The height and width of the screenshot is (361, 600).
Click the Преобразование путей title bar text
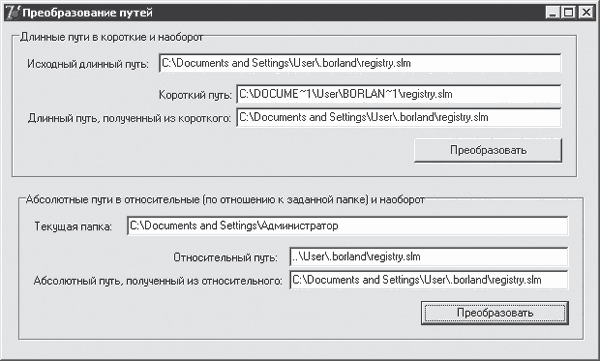tap(88, 13)
